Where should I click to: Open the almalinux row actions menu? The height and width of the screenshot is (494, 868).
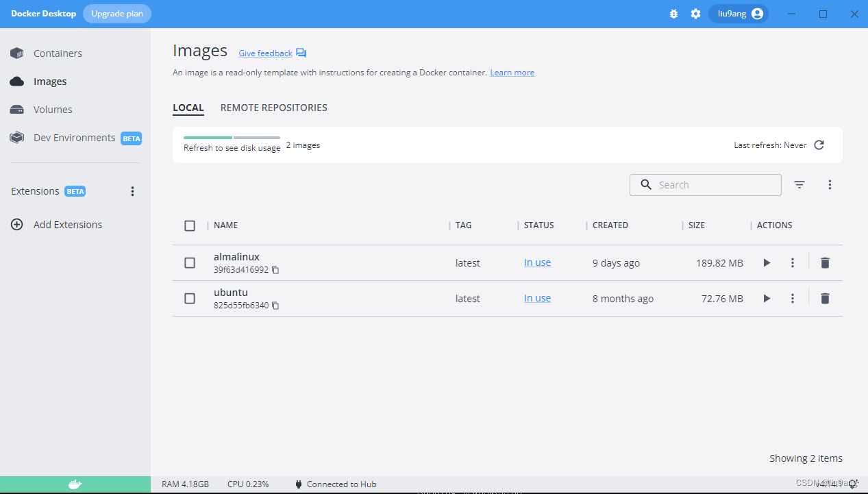pos(793,262)
